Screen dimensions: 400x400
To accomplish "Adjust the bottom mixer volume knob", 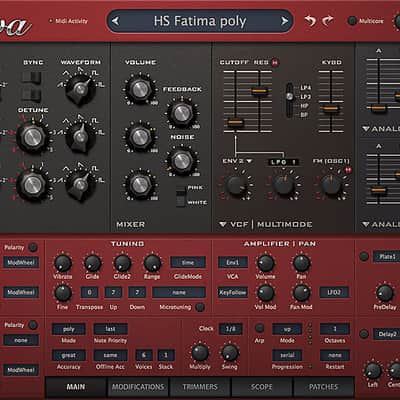I will pos(140,184).
